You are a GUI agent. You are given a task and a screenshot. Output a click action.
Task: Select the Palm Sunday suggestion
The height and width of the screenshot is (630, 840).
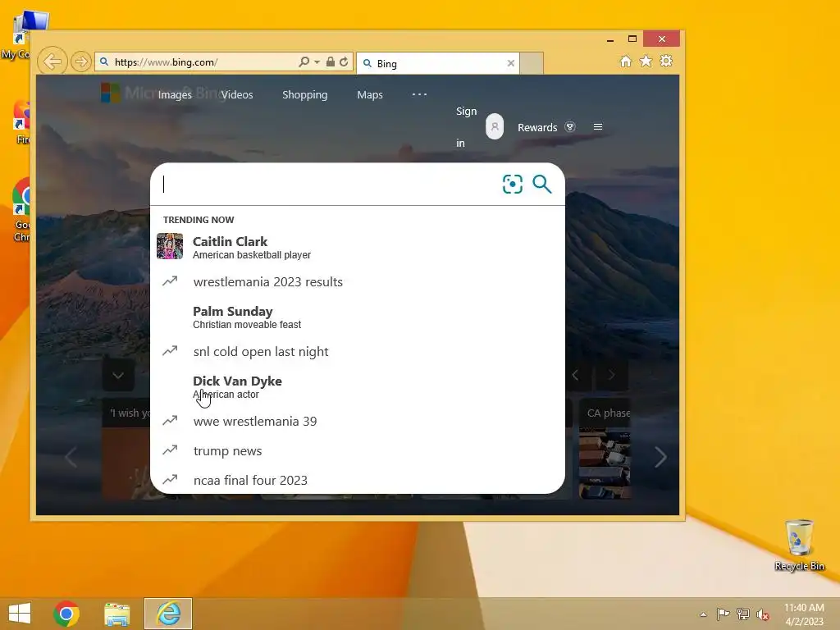coord(358,317)
